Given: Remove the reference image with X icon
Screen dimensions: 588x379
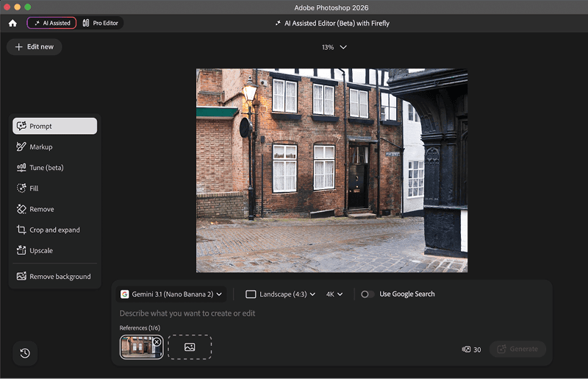Looking at the screenshot, I should [x=157, y=341].
